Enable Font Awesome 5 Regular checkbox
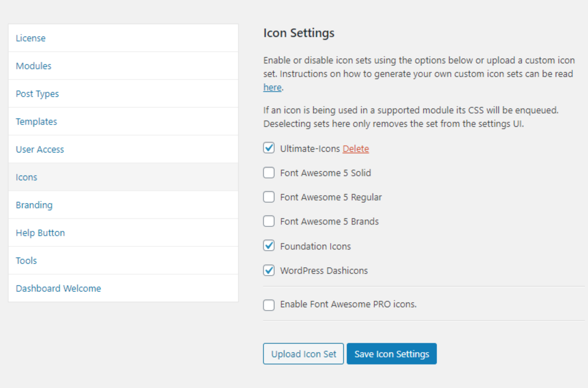 click(x=269, y=197)
